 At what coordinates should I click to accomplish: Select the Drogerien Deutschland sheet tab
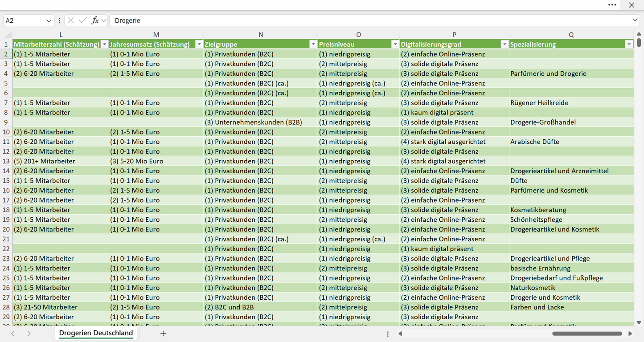click(96, 333)
